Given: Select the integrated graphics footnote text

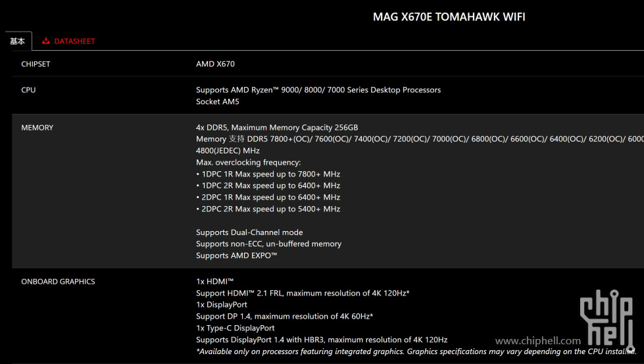Looking at the screenshot, I should [416, 351].
